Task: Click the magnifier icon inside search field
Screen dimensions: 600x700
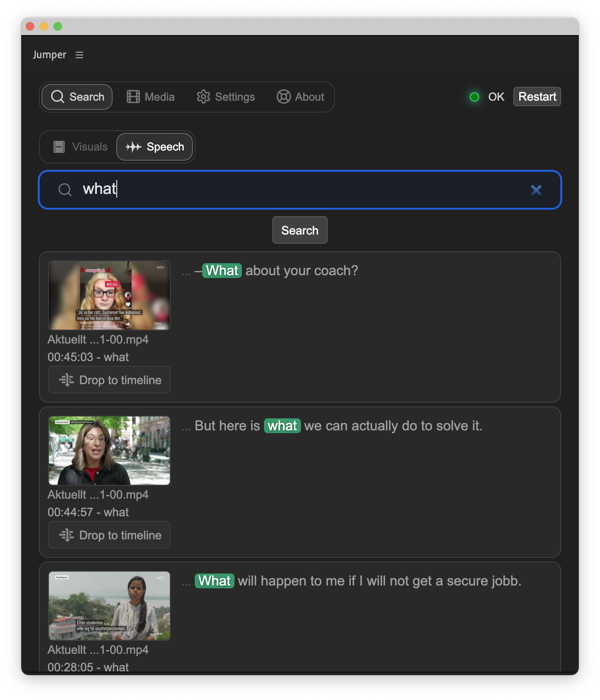Action: [x=65, y=190]
